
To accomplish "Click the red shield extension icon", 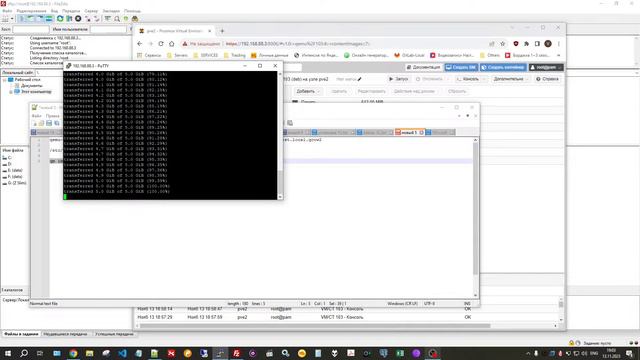I will [516, 44].
